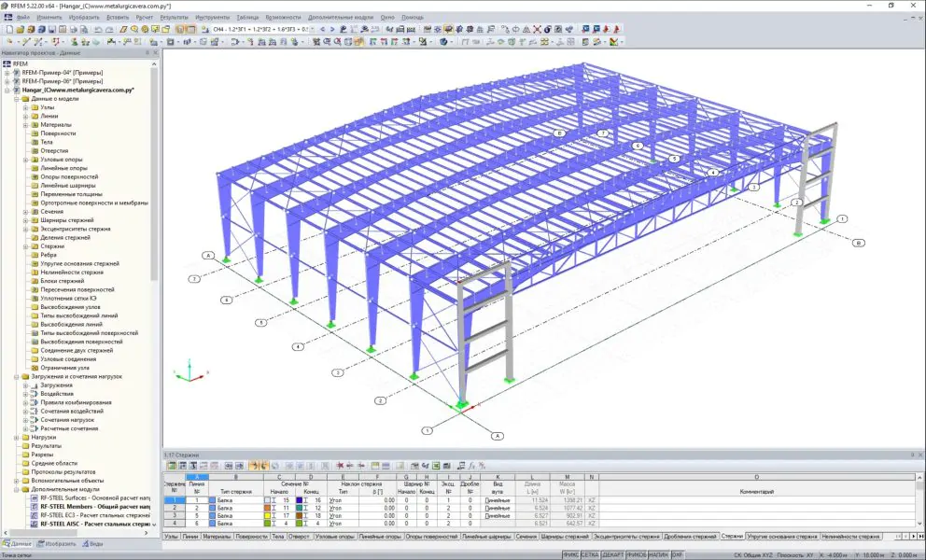Screen dimensions: 926x560
Task: Click the RFEM application icon in menu bar
Action: coord(8,17)
